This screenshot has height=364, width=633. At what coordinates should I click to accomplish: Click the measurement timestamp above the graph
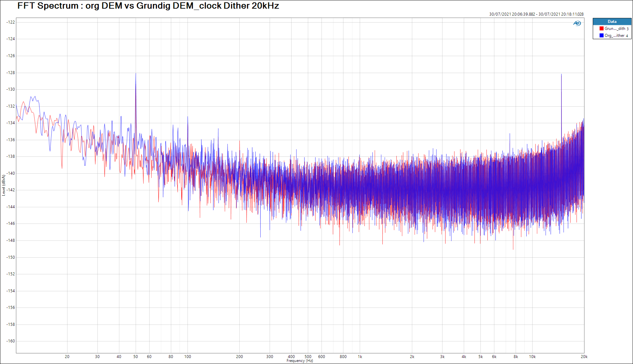click(x=536, y=14)
